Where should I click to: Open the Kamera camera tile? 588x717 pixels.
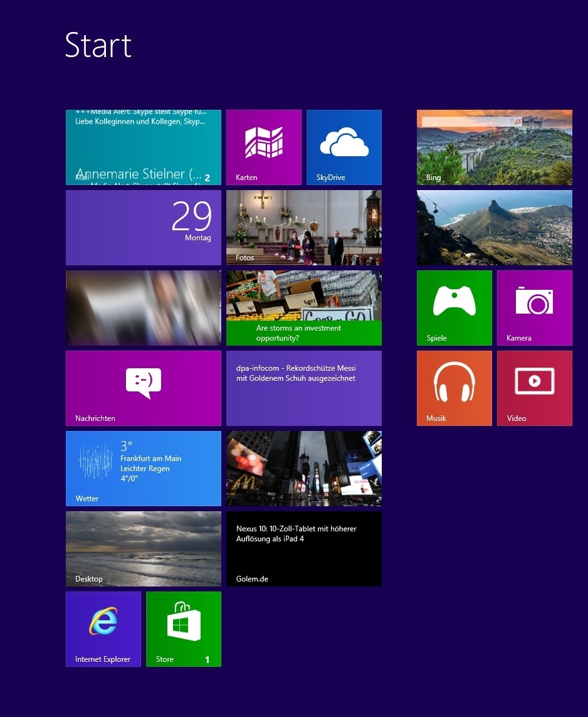pyautogui.click(x=535, y=308)
